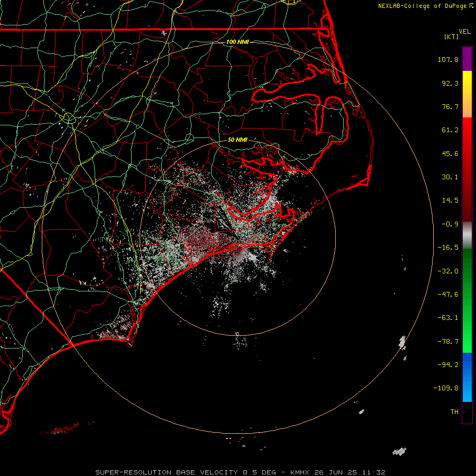Click the [KT] units label
This screenshot has height=476, width=476.
click(x=451, y=36)
